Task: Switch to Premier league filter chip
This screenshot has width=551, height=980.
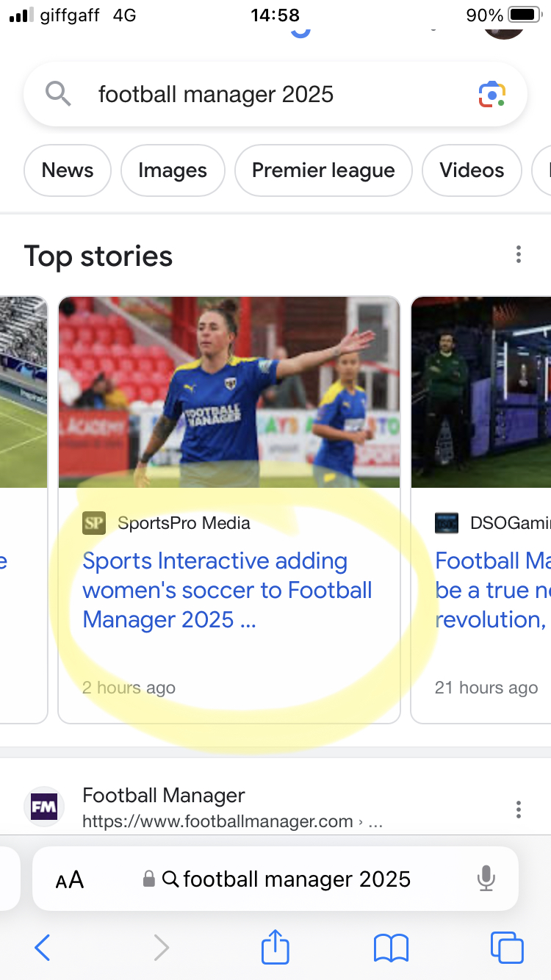Action: [323, 170]
